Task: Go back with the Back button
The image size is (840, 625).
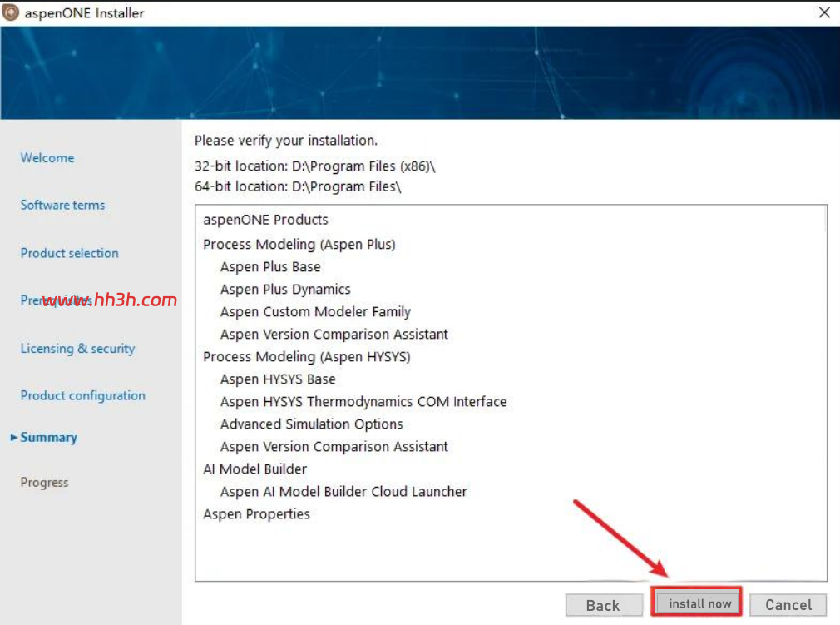Action: click(x=604, y=605)
